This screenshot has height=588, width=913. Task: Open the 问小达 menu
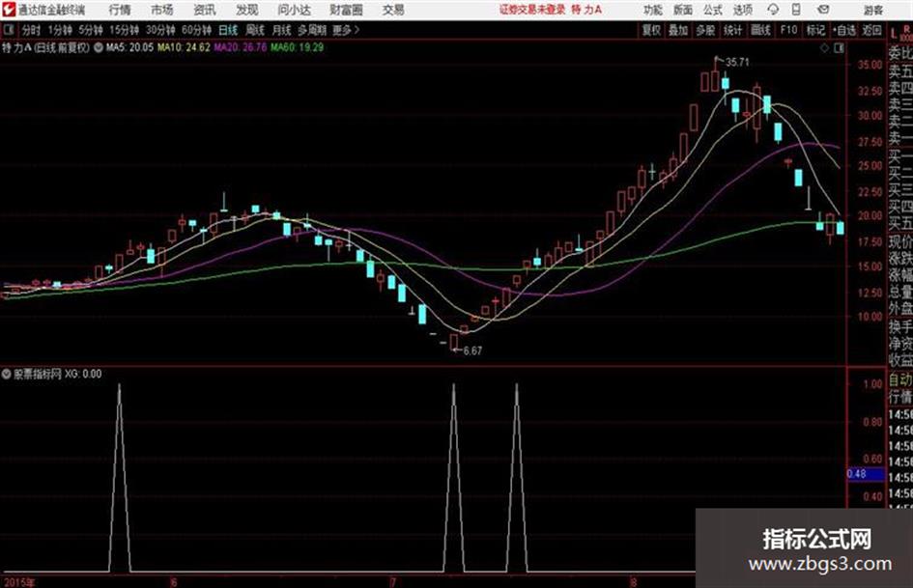(294, 10)
